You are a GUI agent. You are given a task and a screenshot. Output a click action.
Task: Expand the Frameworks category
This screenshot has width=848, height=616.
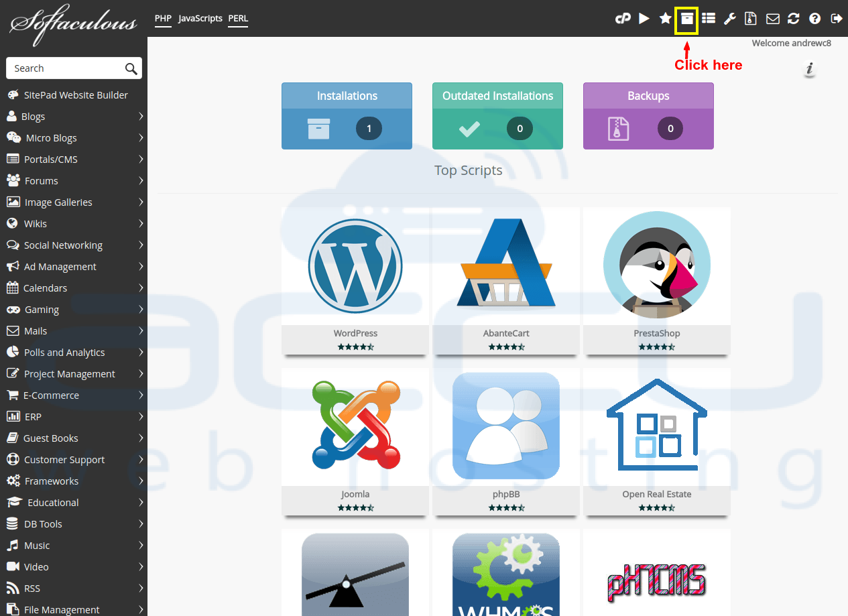coord(74,481)
